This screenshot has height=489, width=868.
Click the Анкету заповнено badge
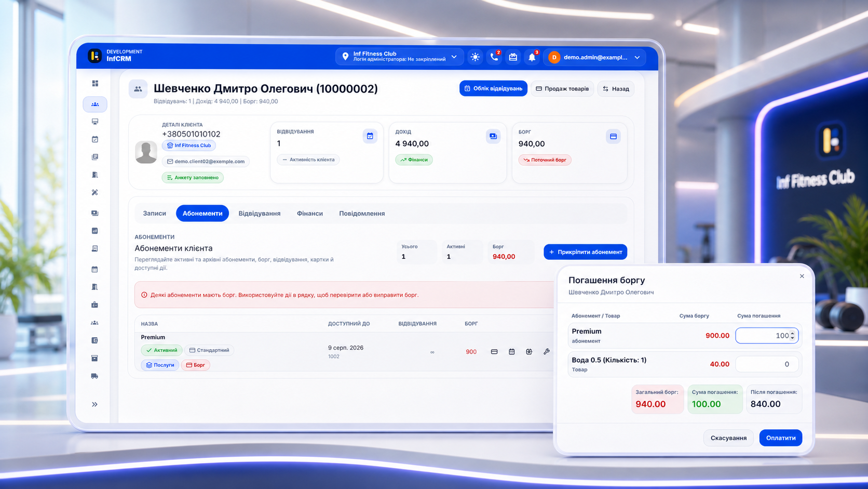[x=193, y=178]
